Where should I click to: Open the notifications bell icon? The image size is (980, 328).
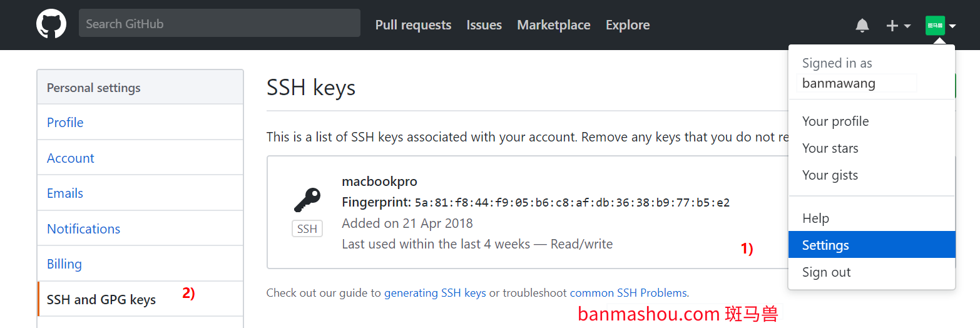tap(862, 25)
